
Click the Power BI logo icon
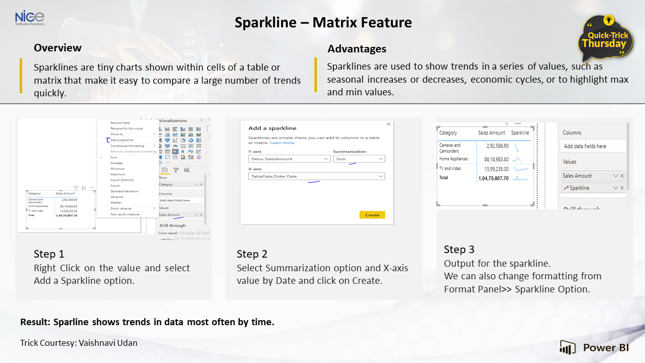(x=567, y=348)
